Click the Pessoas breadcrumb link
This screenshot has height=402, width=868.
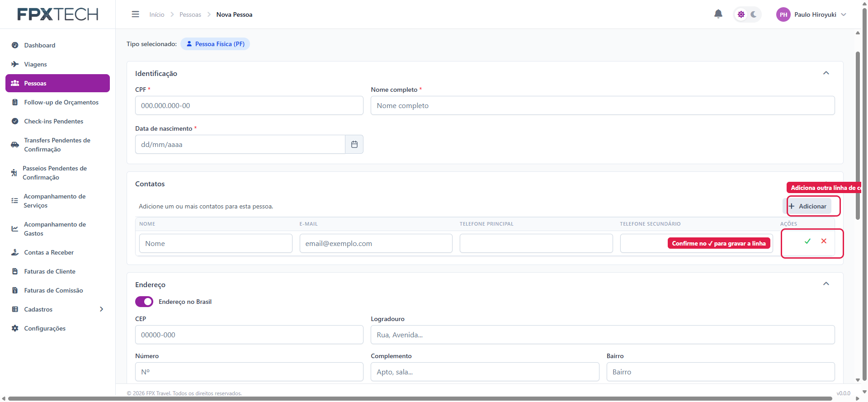point(190,14)
